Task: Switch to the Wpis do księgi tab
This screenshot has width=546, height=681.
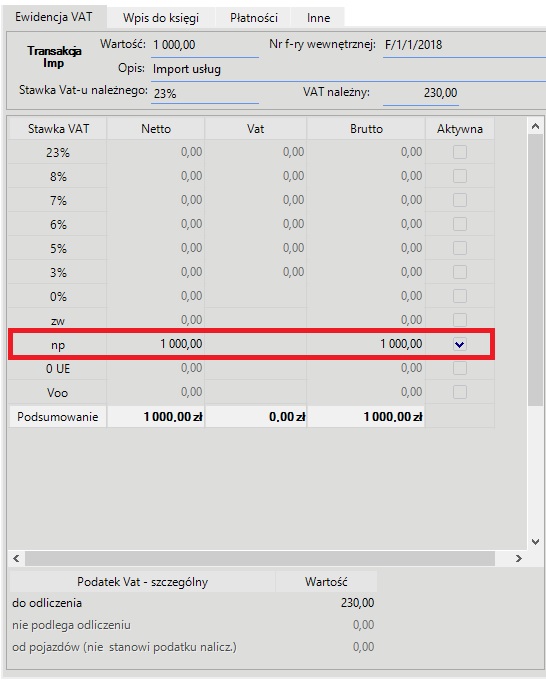Action: pyautogui.click(x=161, y=18)
